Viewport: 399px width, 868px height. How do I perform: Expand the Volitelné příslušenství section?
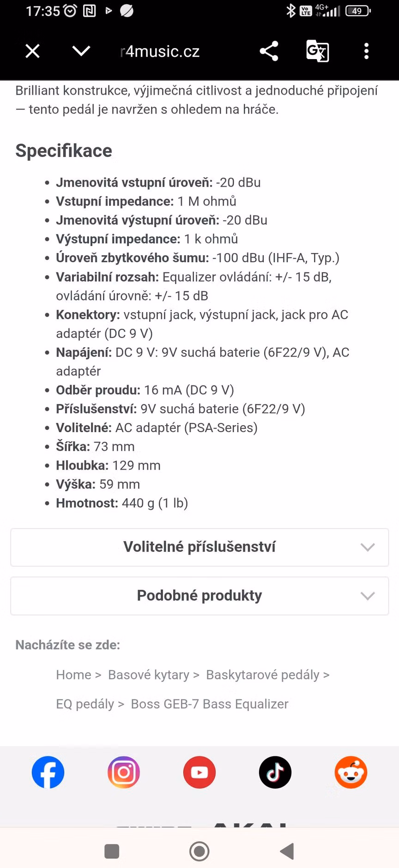pyautogui.click(x=199, y=547)
